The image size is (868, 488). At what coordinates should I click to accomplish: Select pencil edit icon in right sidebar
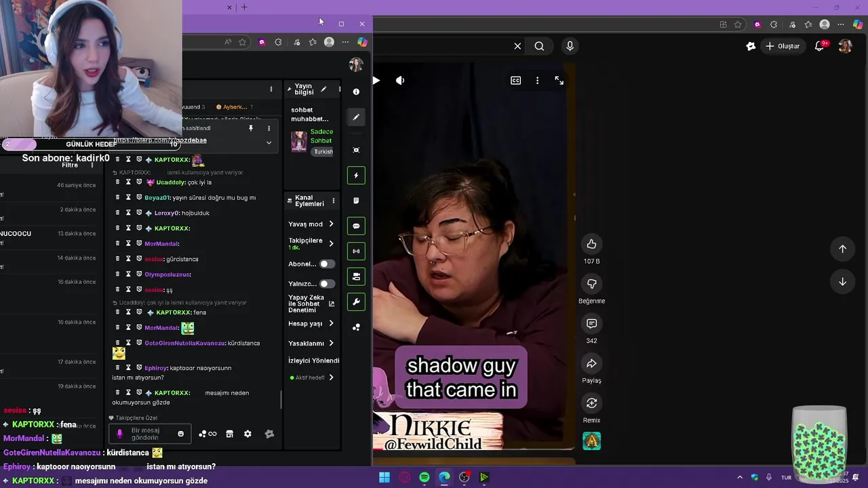(x=356, y=117)
